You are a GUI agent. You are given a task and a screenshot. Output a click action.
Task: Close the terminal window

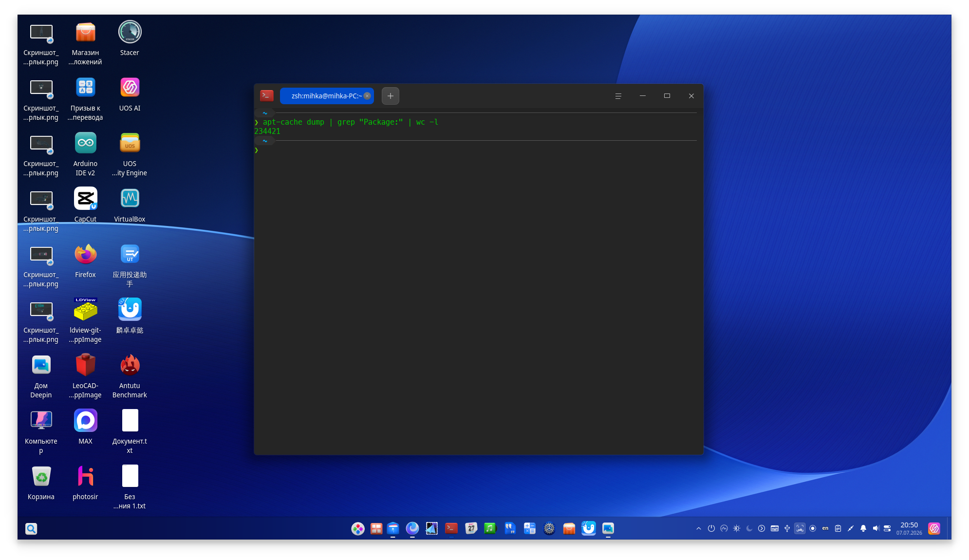click(x=691, y=96)
